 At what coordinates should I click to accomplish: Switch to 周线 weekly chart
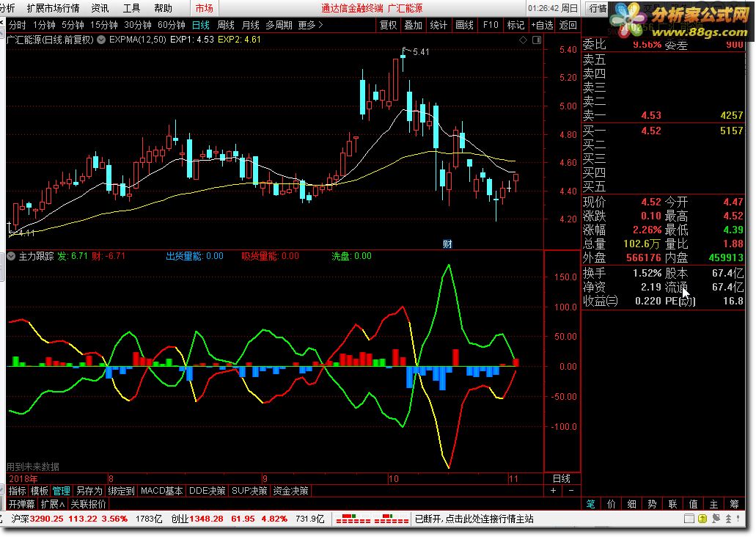pyautogui.click(x=226, y=25)
